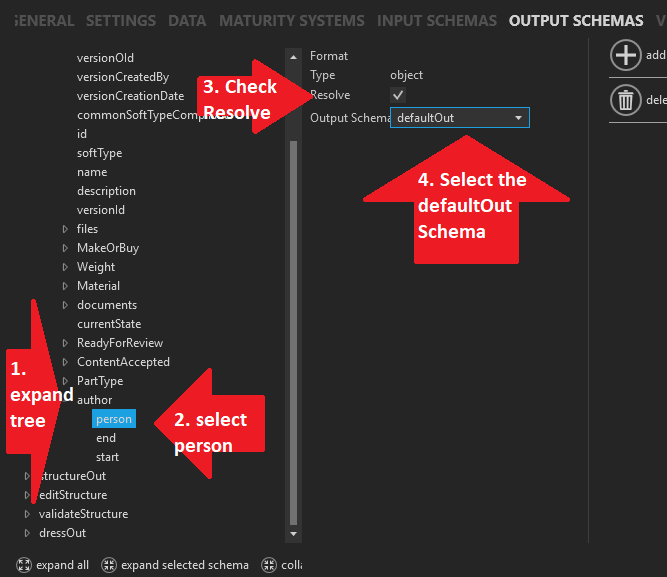Select the versionCreatedBy tree item
The width and height of the screenshot is (667, 577).
click(123, 77)
